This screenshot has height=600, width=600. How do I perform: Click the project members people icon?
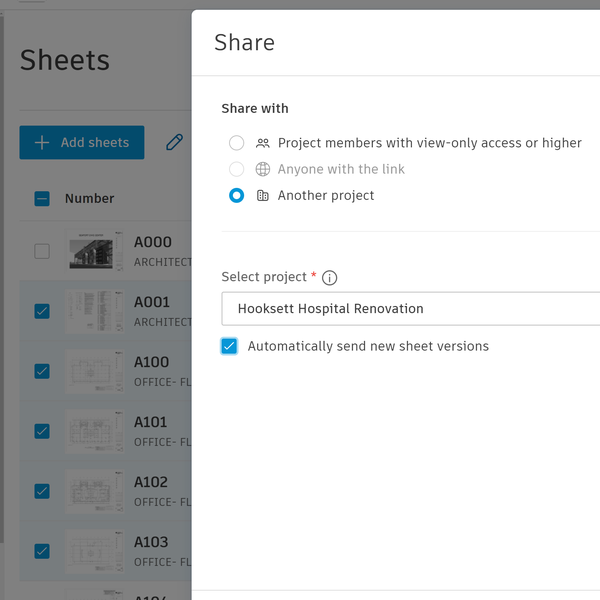263,143
